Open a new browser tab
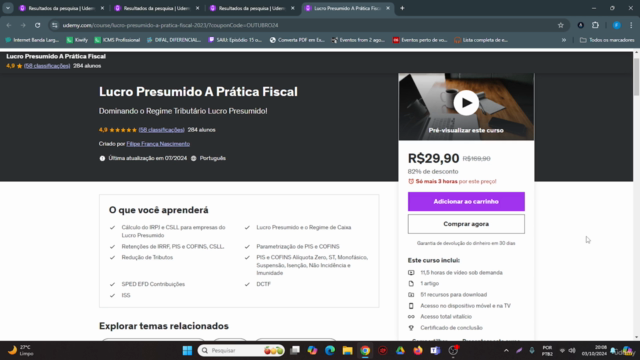 (402, 8)
